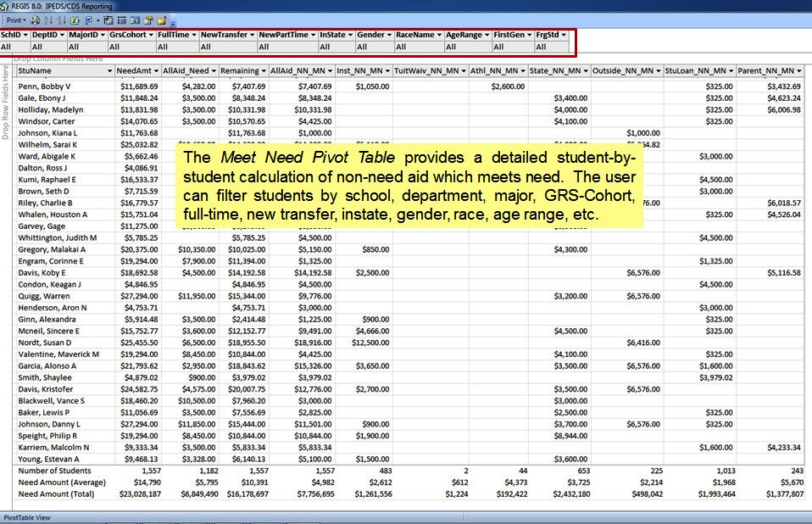This screenshot has height=524, width=812.
Task: Select student row 'Holliday, Madelyn'
Action: 51,109
